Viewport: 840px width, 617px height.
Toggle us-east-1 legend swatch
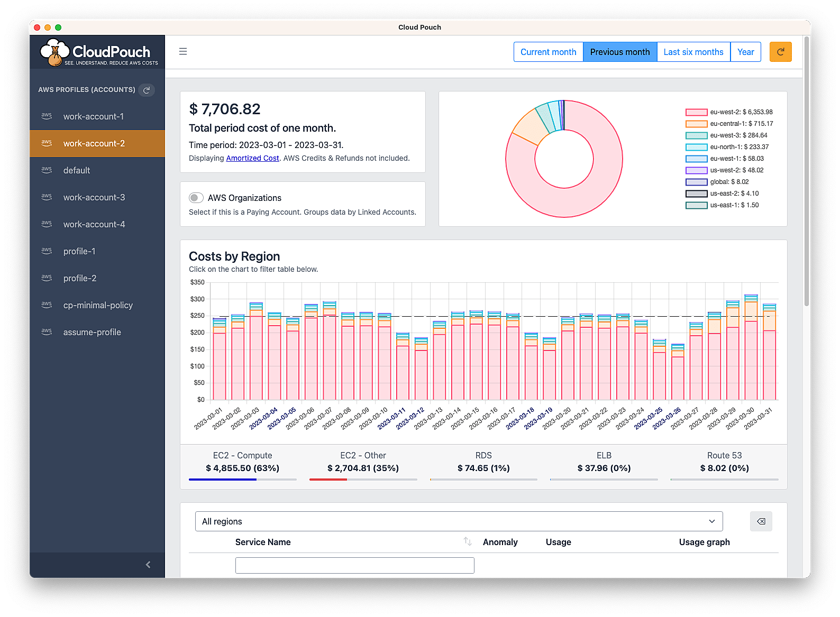click(696, 205)
